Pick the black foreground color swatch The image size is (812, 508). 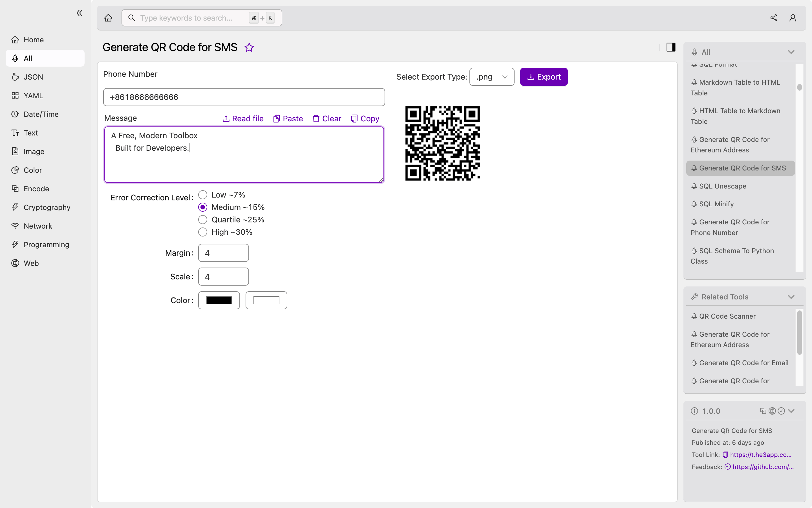[x=219, y=300]
